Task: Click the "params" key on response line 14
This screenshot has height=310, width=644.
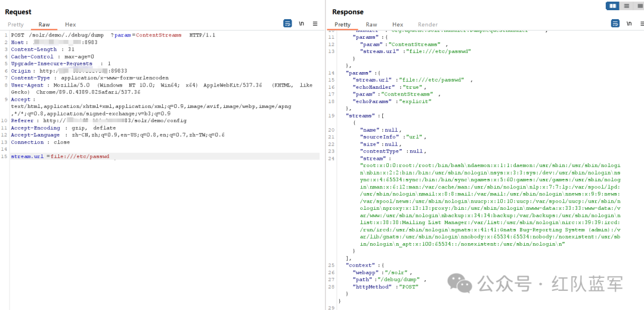Action: coord(357,73)
